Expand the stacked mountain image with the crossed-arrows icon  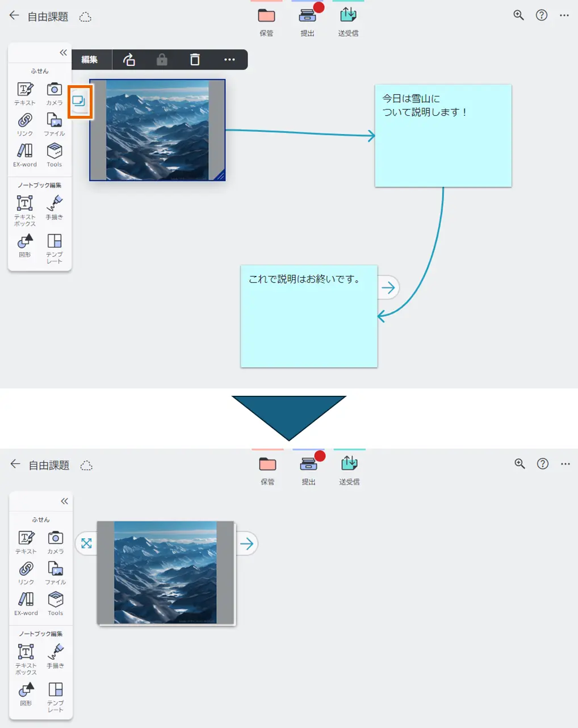86,543
